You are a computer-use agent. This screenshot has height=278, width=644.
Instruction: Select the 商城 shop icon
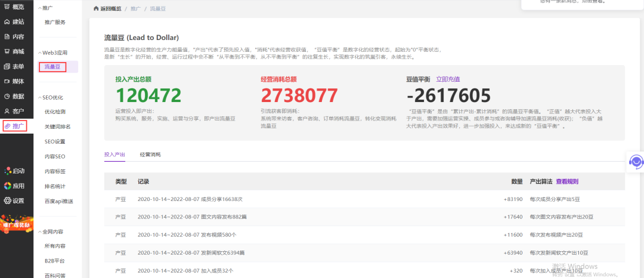pyautogui.click(x=7, y=51)
